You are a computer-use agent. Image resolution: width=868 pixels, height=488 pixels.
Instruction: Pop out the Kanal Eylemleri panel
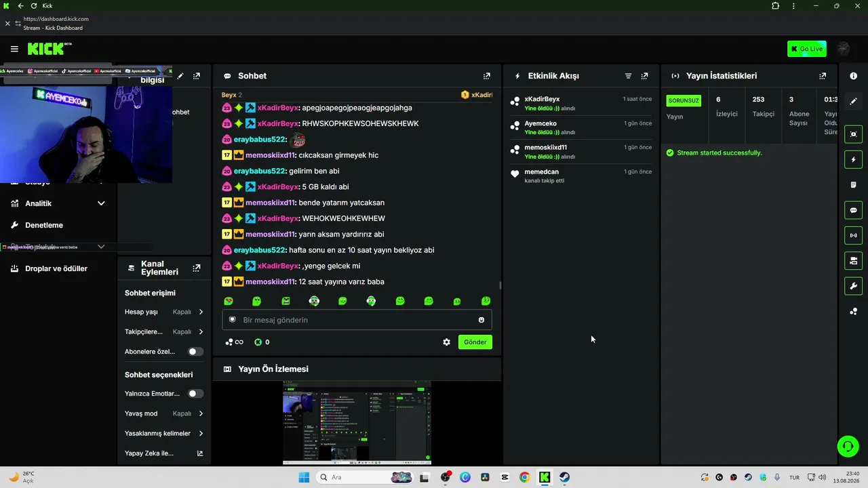point(197,268)
